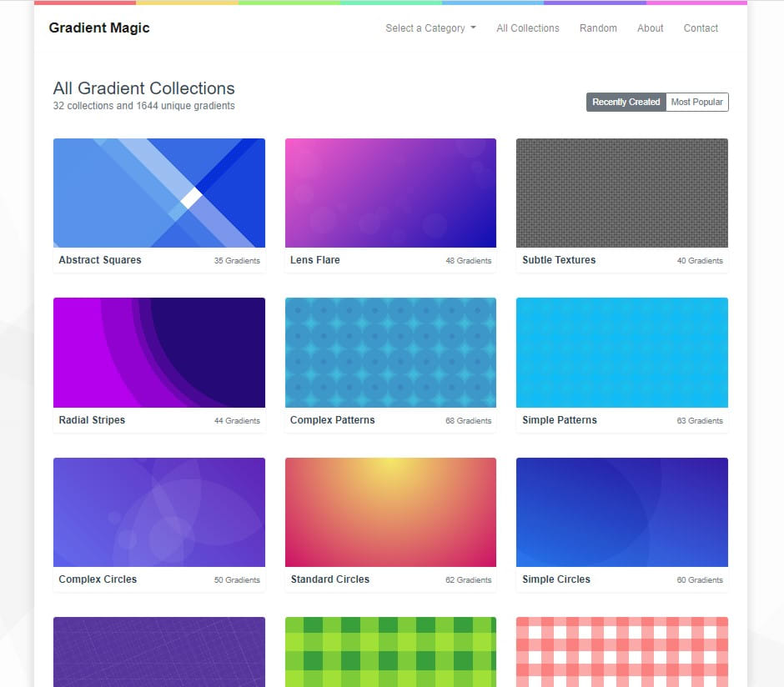Image resolution: width=784 pixels, height=687 pixels.
Task: Open the green checkered pattern thumbnail
Action: pyautogui.click(x=390, y=651)
